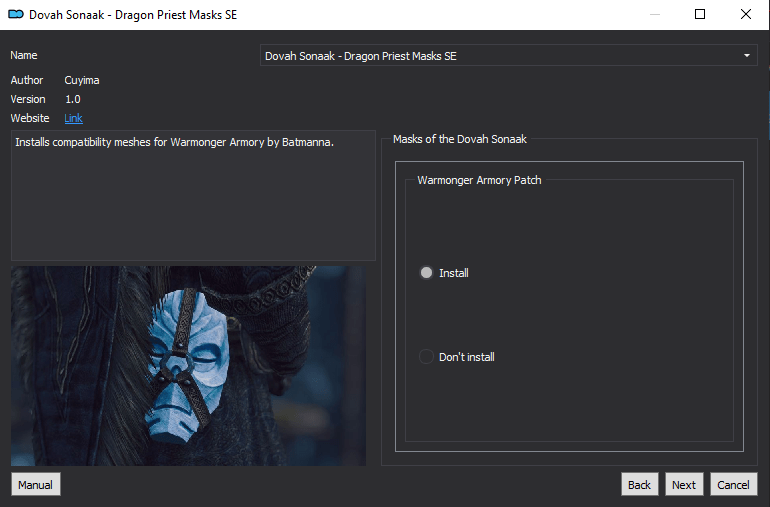
Task: Open the Name dropdown arrow
Action: tap(746, 56)
